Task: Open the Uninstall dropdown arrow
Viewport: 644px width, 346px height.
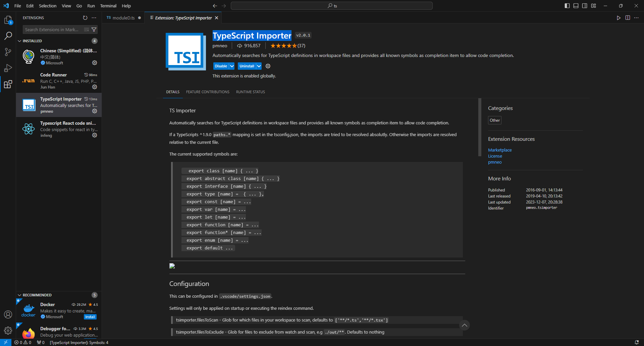Action: tap(259, 66)
